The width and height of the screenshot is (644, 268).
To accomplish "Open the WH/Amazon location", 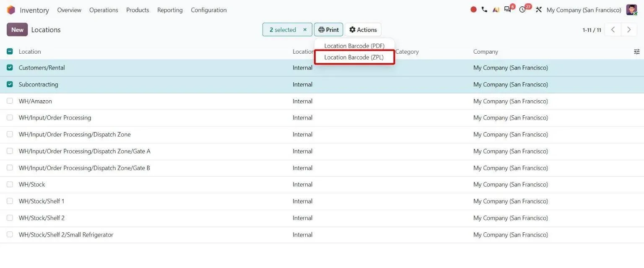I will pos(35,101).
